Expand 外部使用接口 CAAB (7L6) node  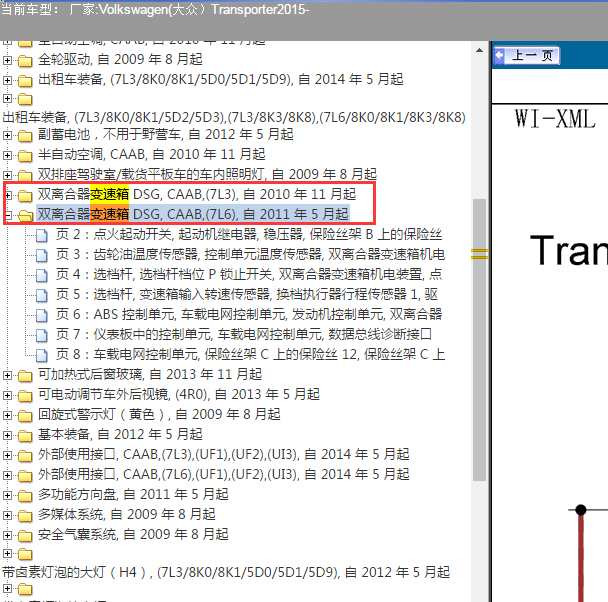tap(7, 475)
